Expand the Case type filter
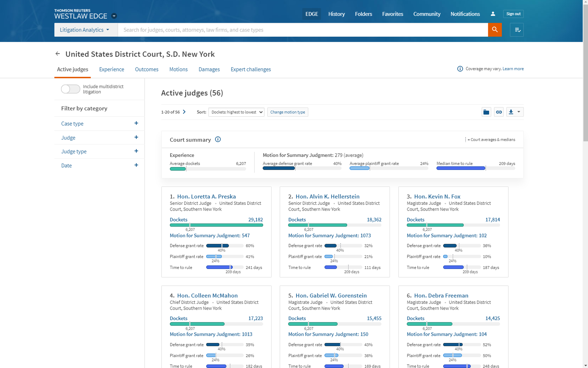The width and height of the screenshot is (588, 368). [x=136, y=123]
